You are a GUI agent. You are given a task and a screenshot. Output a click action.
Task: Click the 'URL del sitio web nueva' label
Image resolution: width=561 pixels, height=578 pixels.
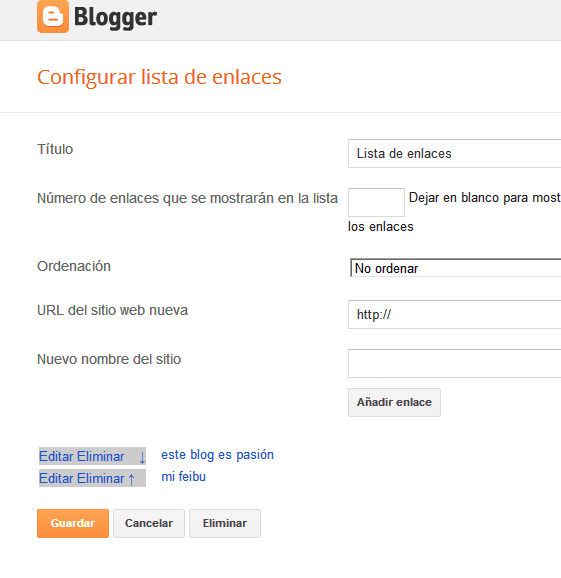click(x=112, y=310)
